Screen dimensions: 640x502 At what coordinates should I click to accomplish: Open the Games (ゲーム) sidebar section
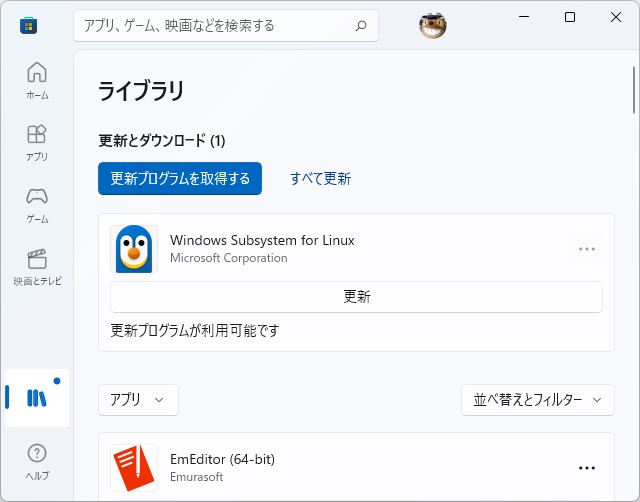[37, 205]
